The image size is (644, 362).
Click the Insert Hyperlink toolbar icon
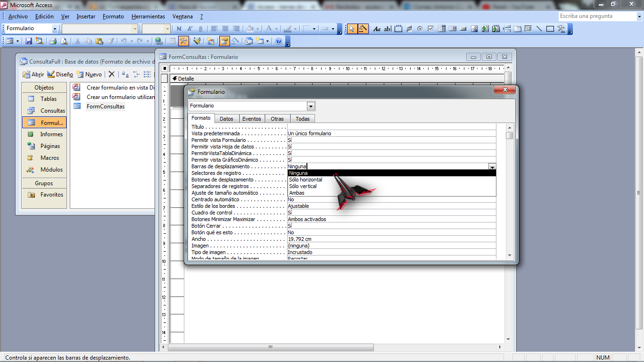coord(159,41)
